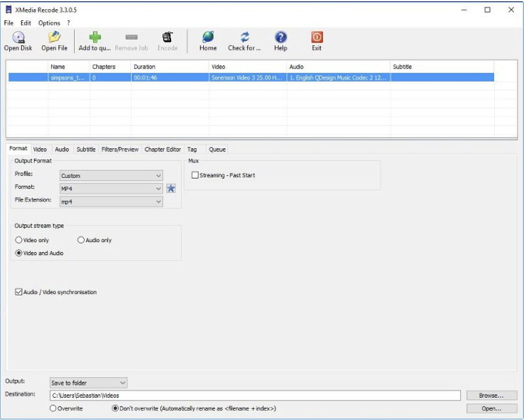Switch to the Audio tab
Viewport: 525px width, 420px height.
point(62,149)
